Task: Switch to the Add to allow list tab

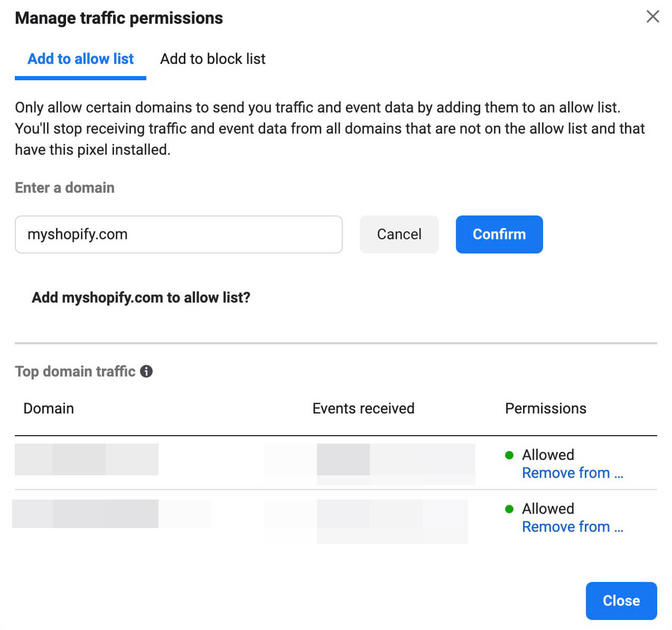Action: (80, 59)
